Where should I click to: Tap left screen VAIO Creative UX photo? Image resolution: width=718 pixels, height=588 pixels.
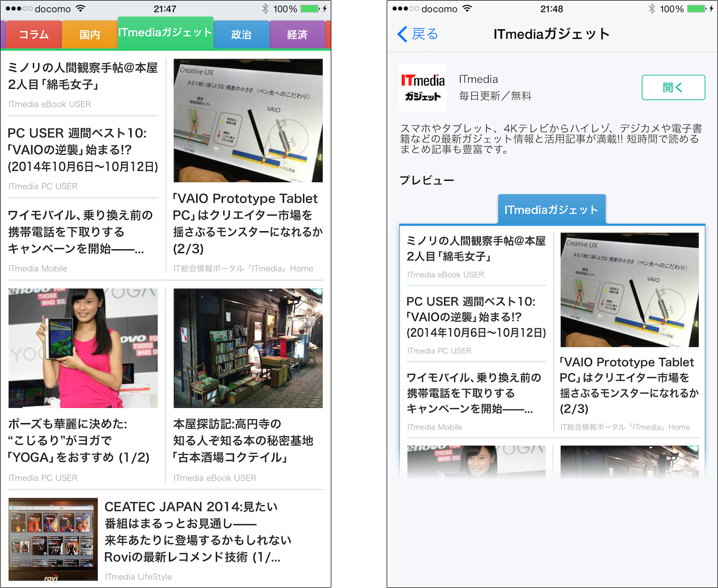tap(248, 121)
